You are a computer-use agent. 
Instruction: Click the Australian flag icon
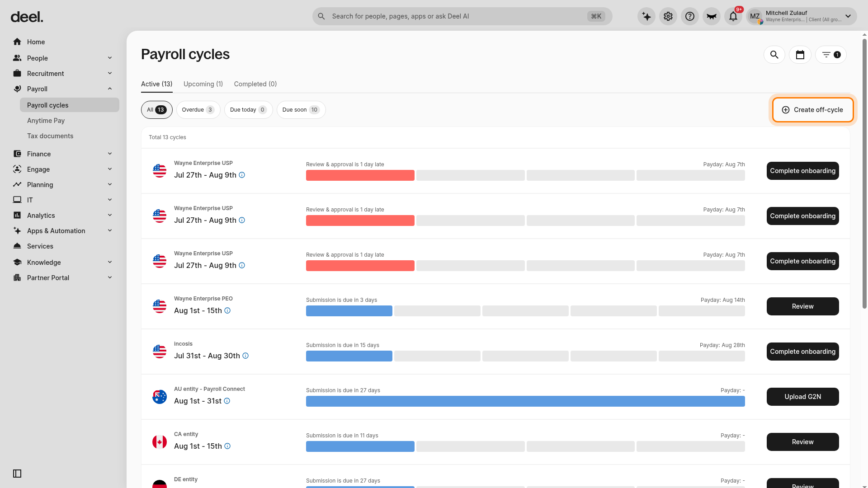[160, 397]
